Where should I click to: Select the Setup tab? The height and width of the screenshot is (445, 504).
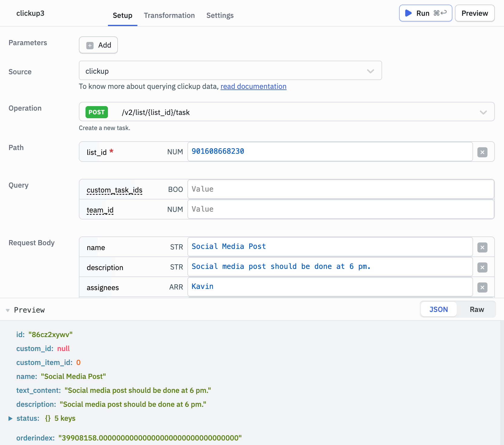[123, 15]
